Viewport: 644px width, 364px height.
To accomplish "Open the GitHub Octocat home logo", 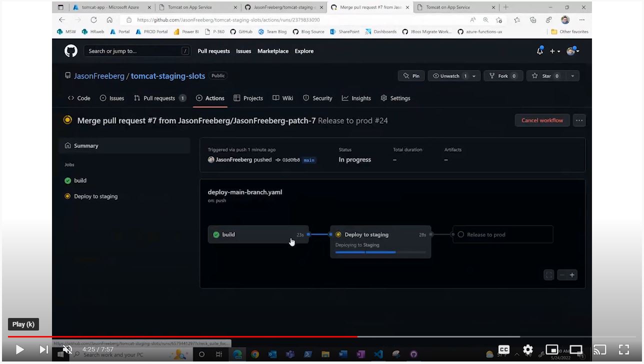I will (x=71, y=50).
